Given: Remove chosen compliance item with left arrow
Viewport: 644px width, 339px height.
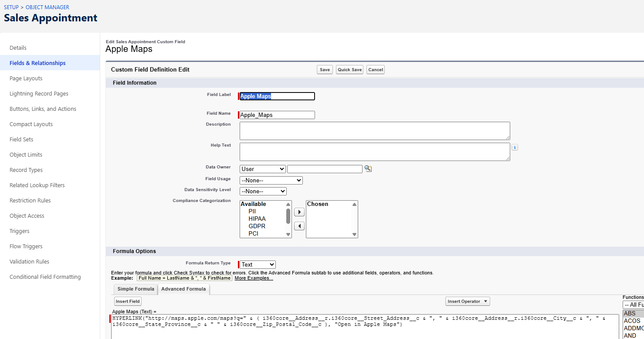Looking at the screenshot, I should click(299, 226).
